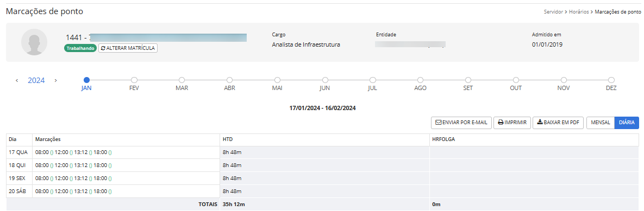
Task: Open the Servidor breadcrumb link
Action: pos(553,12)
